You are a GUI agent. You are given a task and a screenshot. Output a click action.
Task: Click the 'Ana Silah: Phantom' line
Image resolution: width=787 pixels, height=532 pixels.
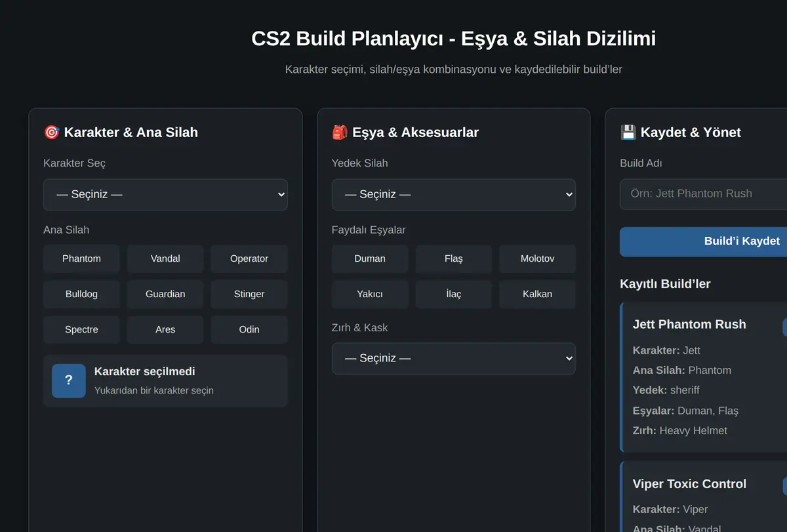pos(682,371)
